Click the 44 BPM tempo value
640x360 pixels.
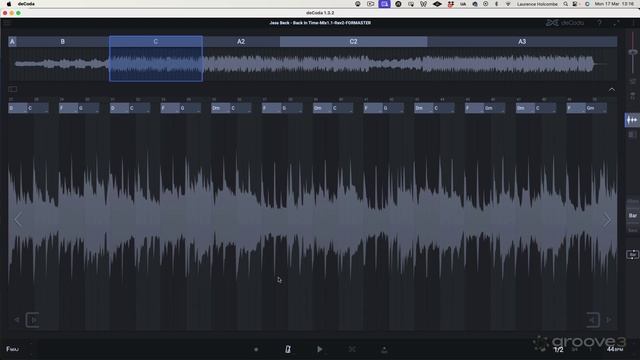614,349
